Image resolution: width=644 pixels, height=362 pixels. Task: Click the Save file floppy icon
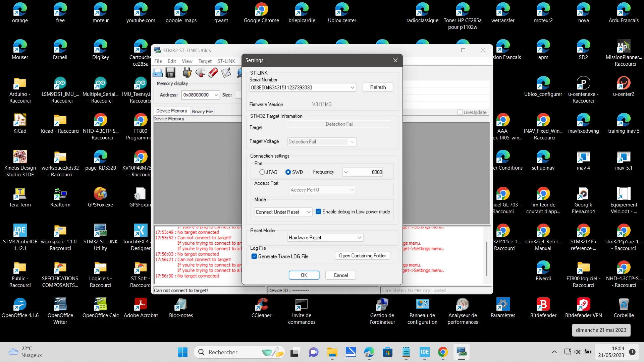pyautogui.click(x=170, y=72)
